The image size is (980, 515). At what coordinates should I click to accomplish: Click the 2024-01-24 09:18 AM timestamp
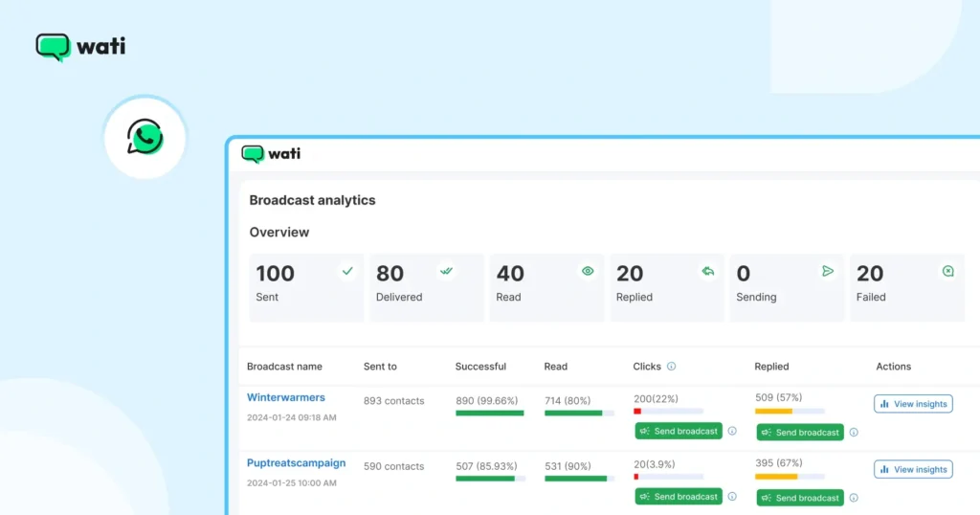pos(291,417)
